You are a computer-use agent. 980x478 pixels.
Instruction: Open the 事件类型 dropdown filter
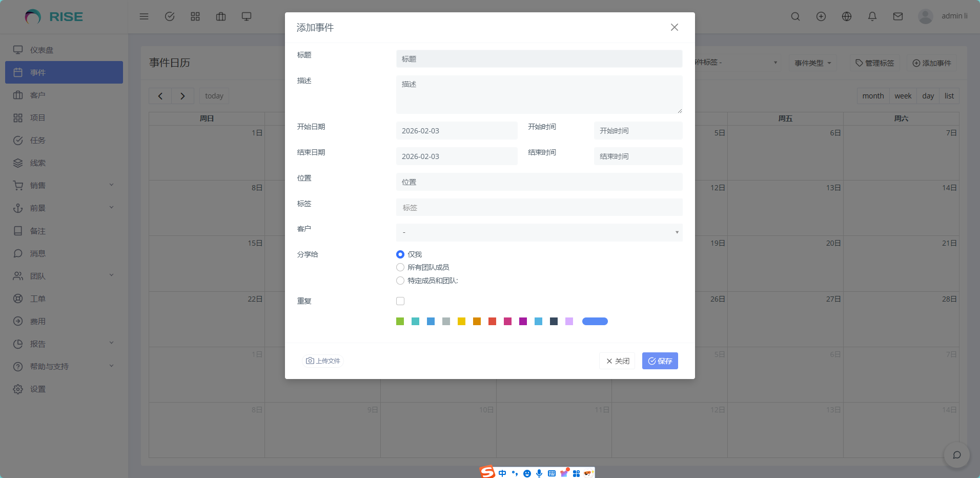point(812,63)
